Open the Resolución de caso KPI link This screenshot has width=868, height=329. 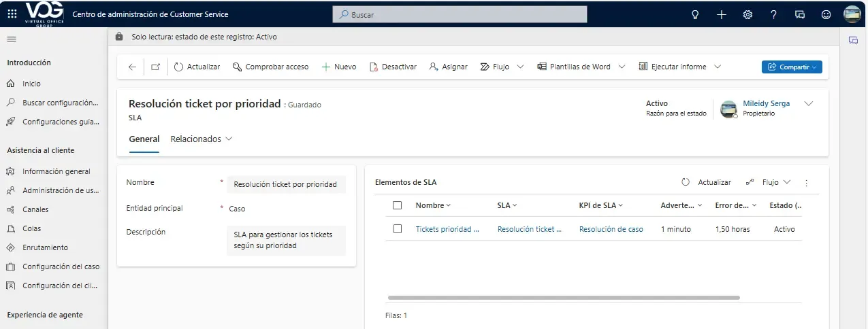tap(611, 229)
